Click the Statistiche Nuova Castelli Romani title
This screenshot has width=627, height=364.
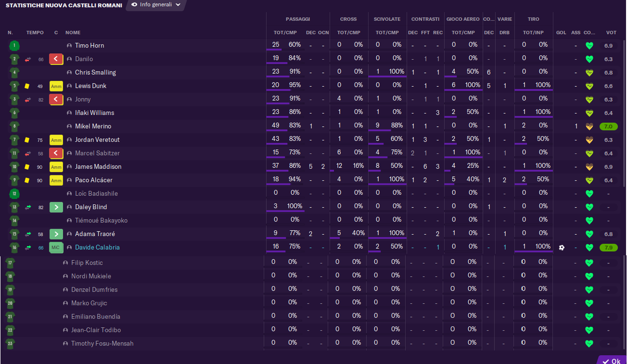pyautogui.click(x=64, y=5)
